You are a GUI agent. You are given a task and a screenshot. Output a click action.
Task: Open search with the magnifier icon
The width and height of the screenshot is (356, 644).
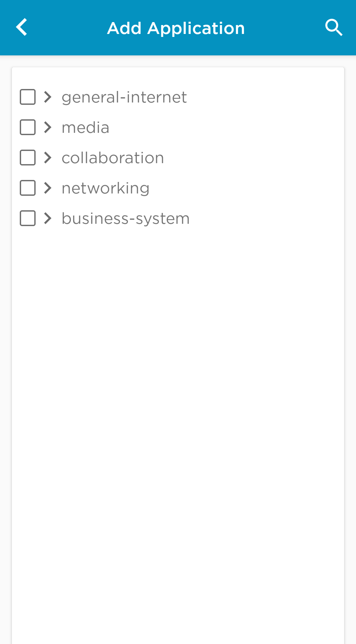(334, 27)
